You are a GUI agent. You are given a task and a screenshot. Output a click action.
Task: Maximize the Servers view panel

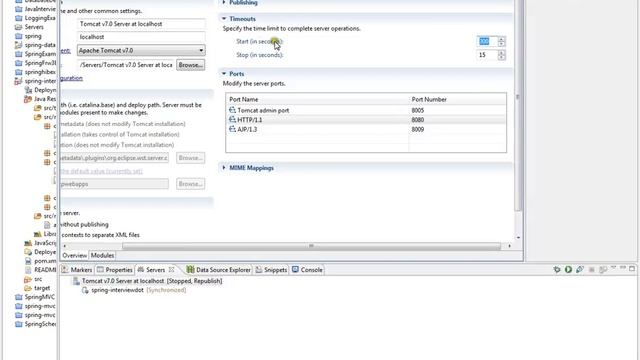(x=632, y=269)
